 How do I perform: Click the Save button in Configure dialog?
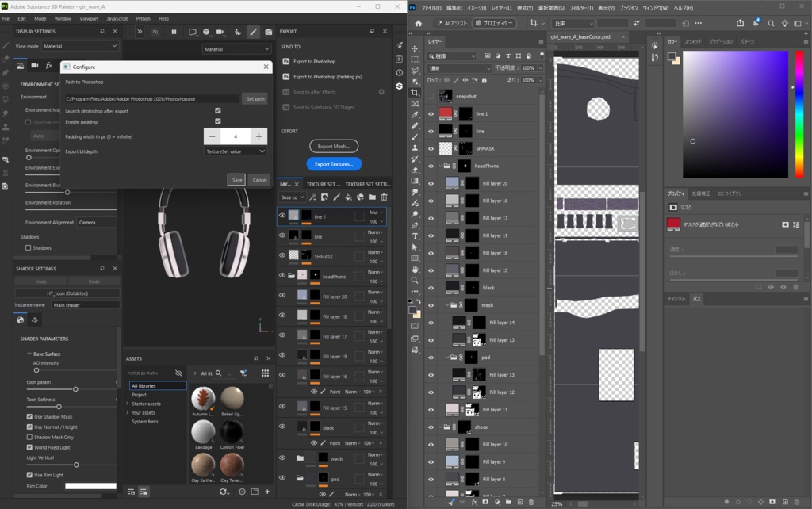point(236,180)
